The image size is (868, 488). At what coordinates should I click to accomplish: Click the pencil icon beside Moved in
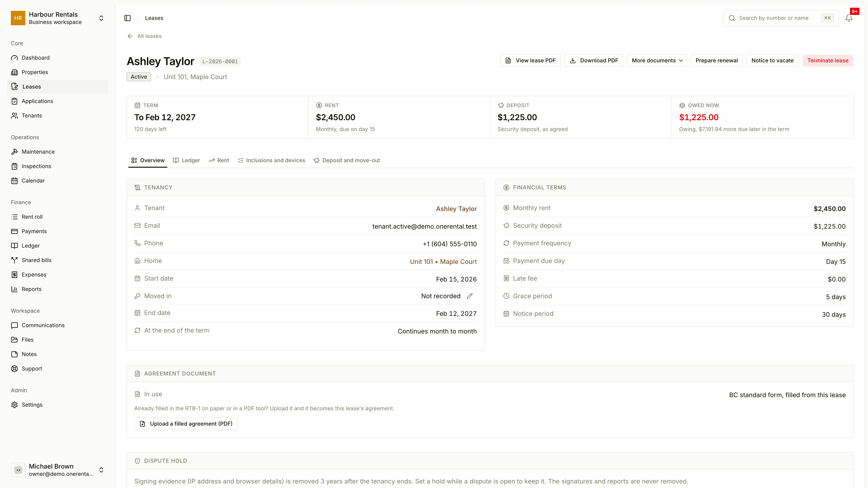point(470,296)
